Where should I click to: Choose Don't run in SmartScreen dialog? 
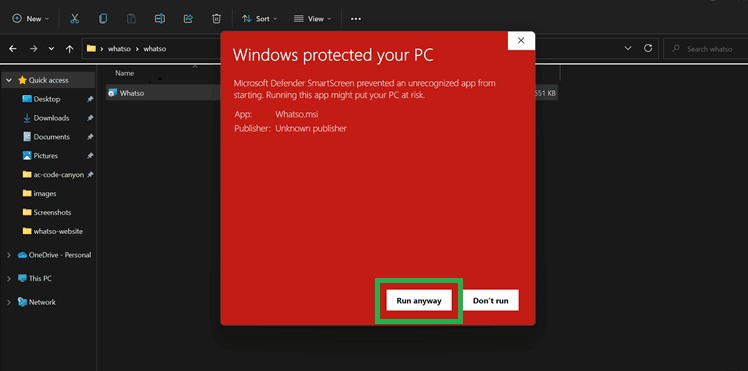pyautogui.click(x=490, y=301)
